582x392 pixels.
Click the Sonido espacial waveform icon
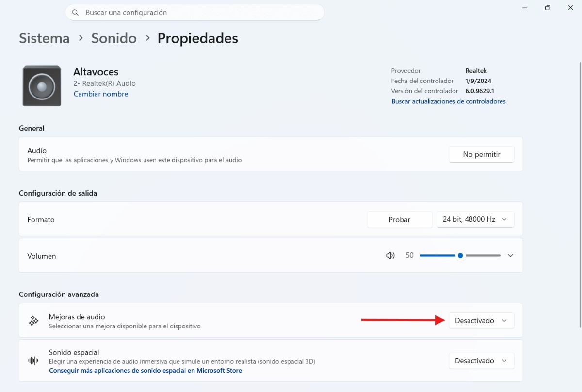pyautogui.click(x=33, y=360)
